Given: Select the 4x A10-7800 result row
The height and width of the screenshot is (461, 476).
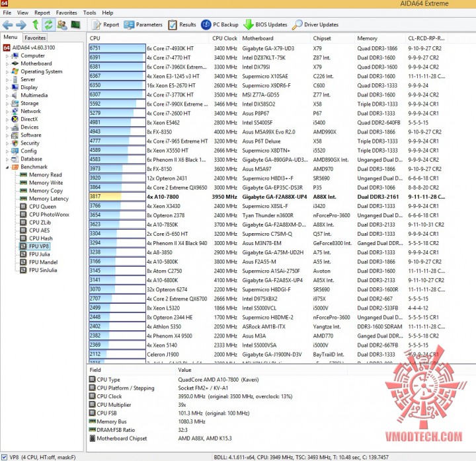Looking at the screenshot, I should click(267, 197).
